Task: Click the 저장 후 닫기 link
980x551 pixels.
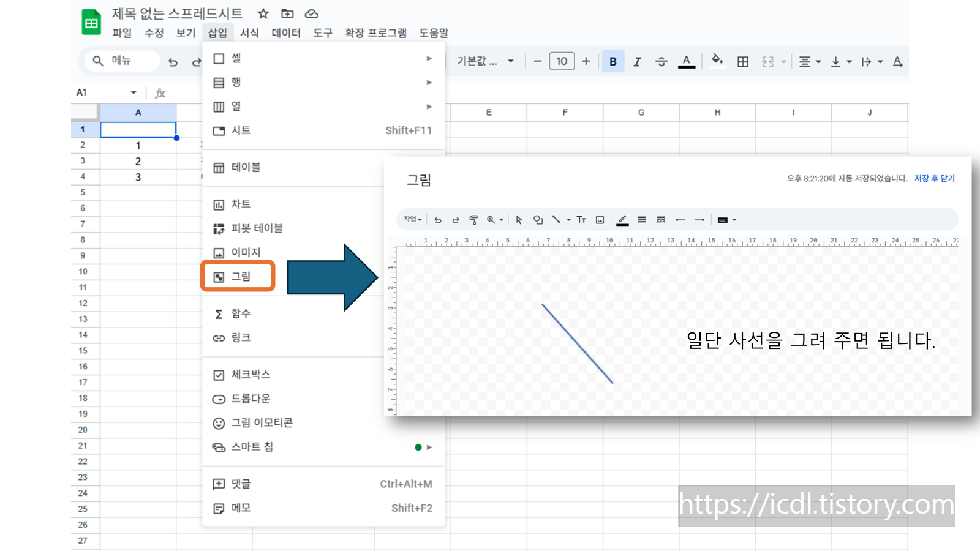Action: 935,178
